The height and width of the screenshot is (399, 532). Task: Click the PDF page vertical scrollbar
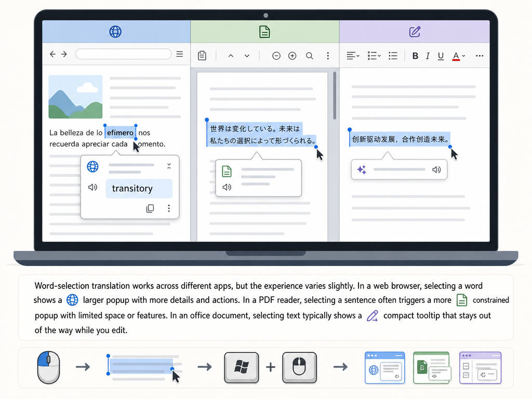click(x=335, y=96)
